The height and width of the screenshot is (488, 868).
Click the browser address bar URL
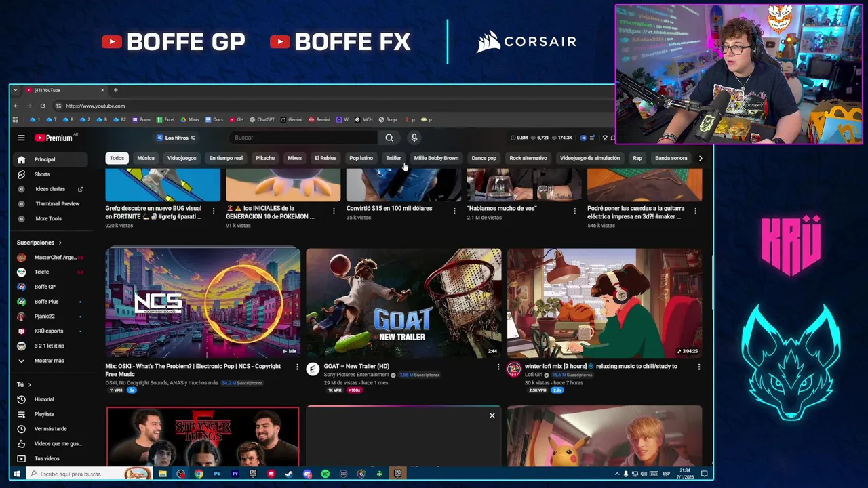(95, 106)
